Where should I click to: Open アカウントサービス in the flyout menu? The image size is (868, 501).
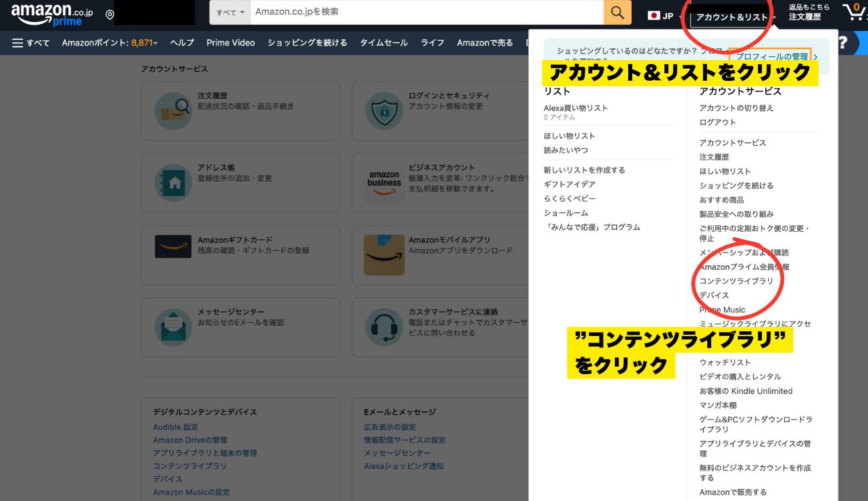click(732, 143)
